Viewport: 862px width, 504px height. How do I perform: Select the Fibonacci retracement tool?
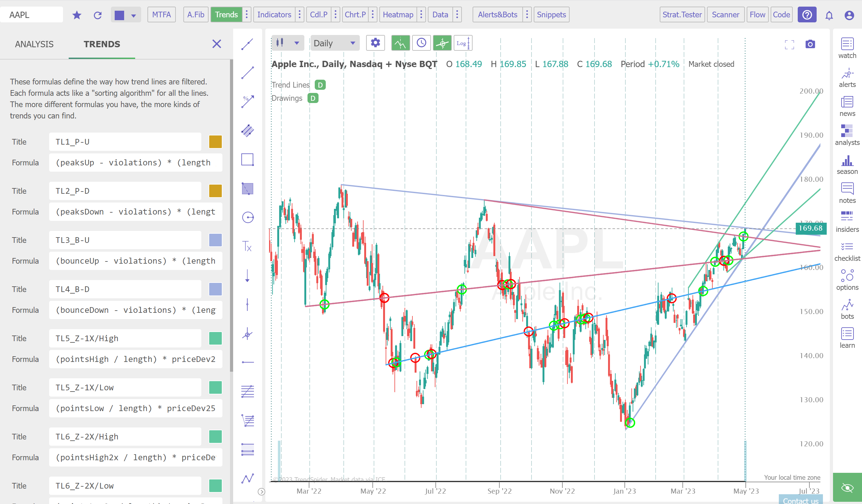click(247, 391)
